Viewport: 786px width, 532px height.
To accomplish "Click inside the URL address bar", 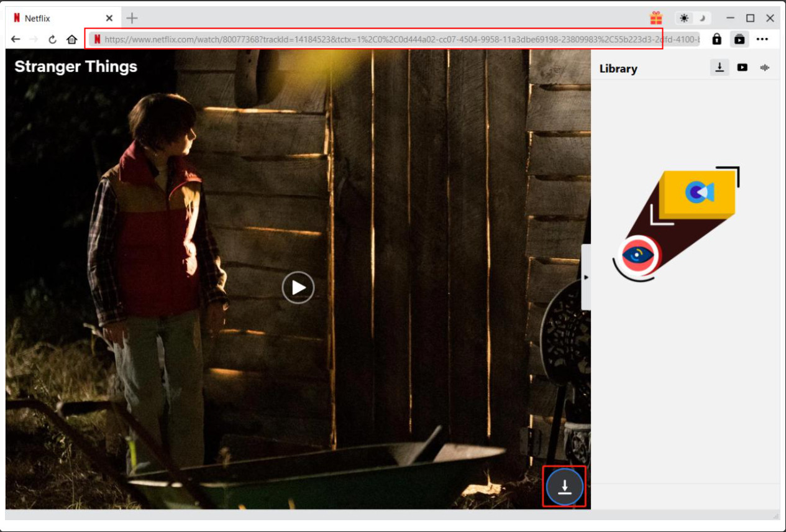I will point(373,39).
